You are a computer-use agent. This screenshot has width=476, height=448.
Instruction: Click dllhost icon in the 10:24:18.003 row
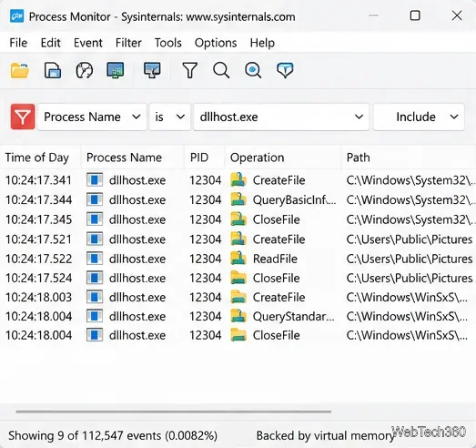point(95,297)
